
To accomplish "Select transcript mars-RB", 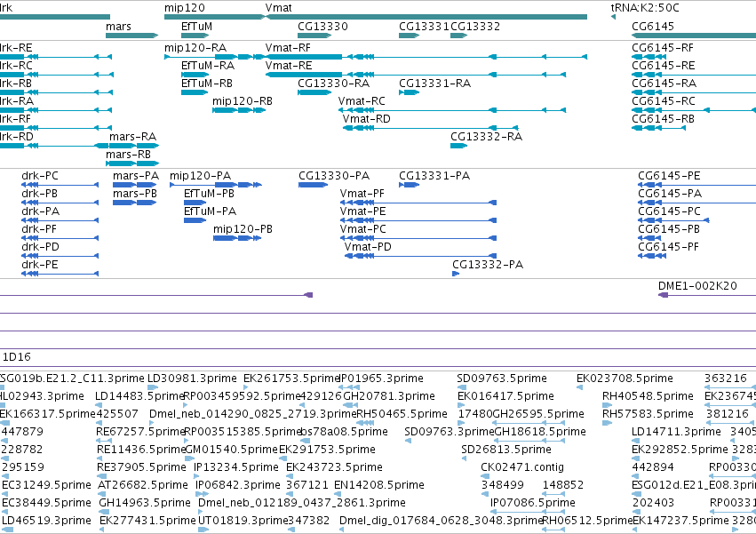I will (132, 163).
